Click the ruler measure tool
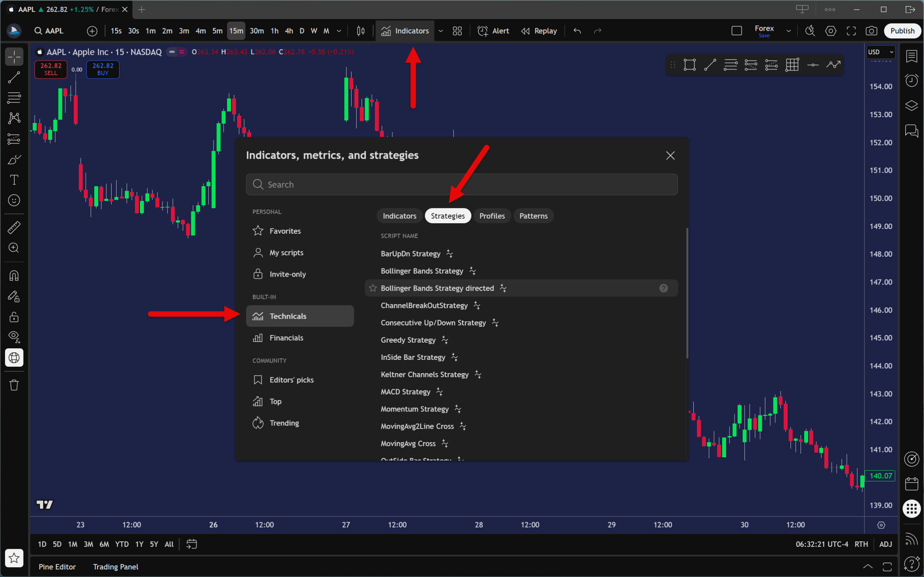This screenshot has width=924, height=577. (14, 228)
